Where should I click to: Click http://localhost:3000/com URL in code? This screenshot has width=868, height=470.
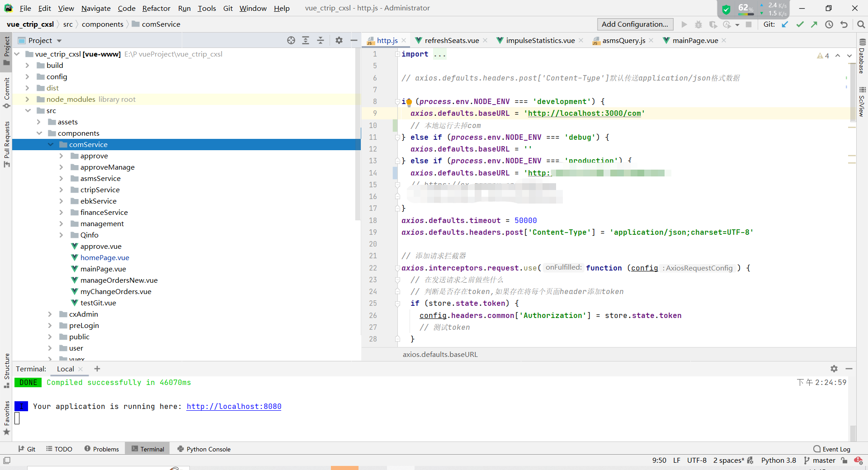(585, 114)
